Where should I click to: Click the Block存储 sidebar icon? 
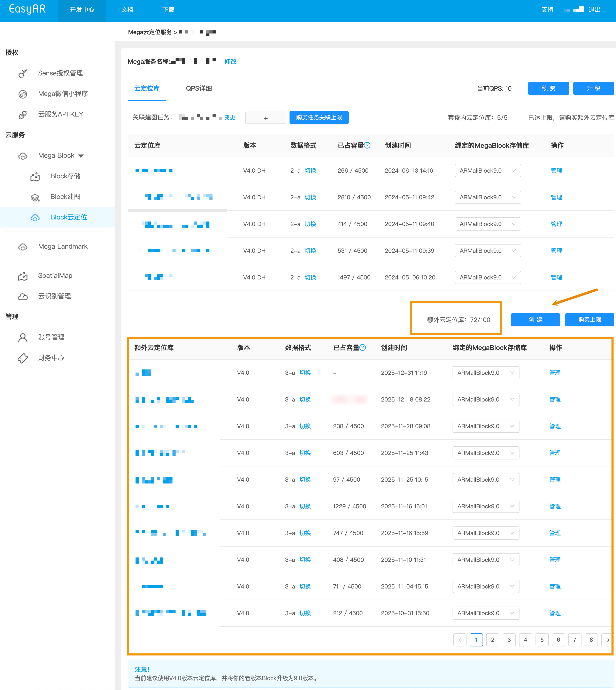pyautogui.click(x=35, y=177)
